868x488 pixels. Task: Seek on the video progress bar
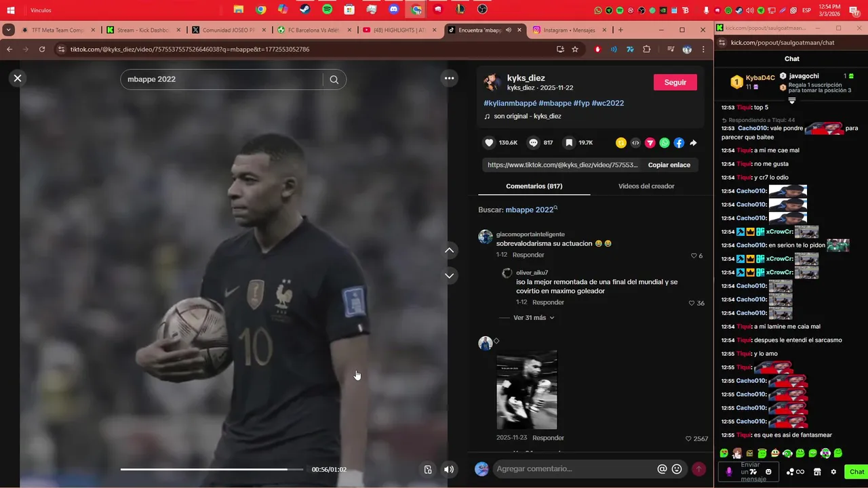(x=212, y=469)
